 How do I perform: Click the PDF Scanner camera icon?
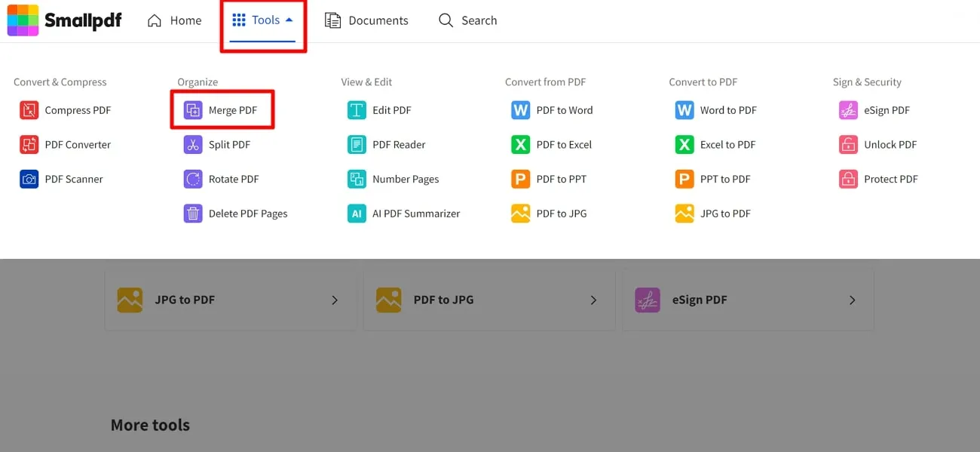29,180
